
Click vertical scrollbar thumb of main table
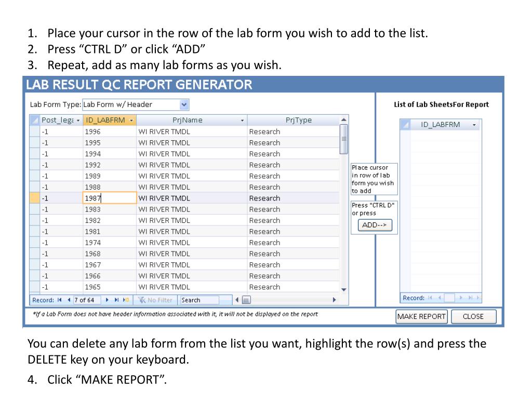pos(344,139)
